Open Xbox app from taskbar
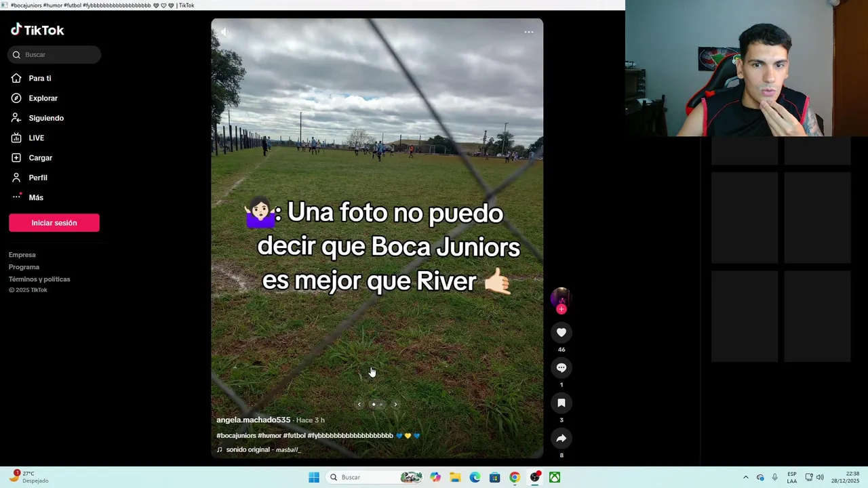 pos(555,477)
